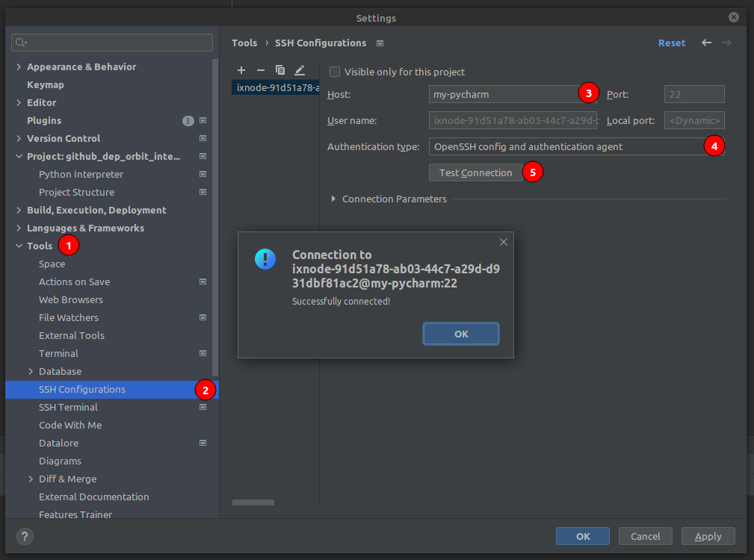The image size is (754, 560).
Task: Expand the Database tree node
Action: click(x=30, y=371)
